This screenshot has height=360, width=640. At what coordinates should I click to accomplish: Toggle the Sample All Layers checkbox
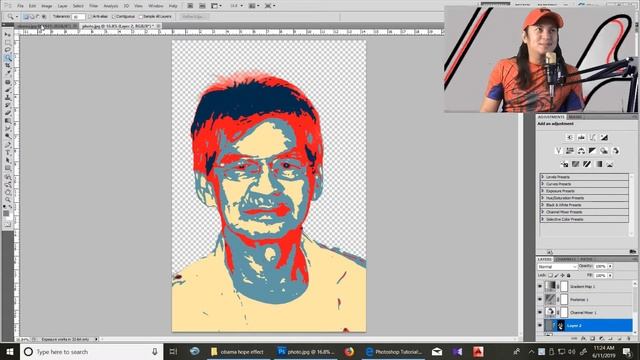point(140,17)
